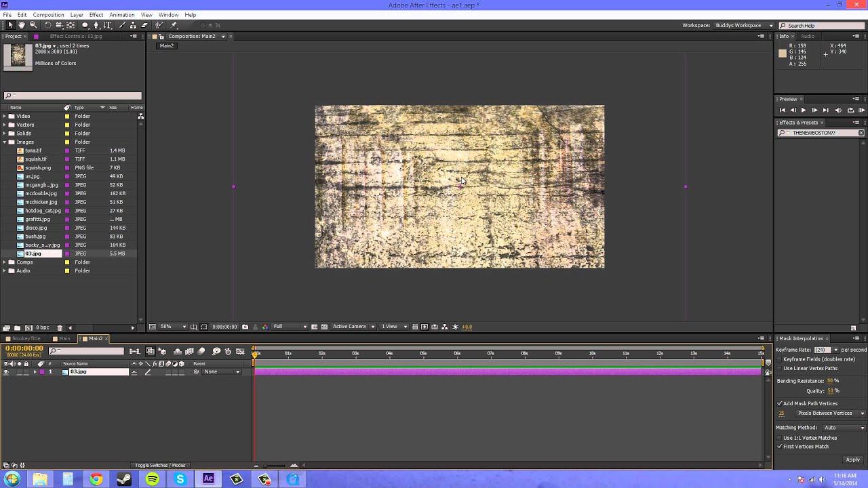Open the Animation menu

point(122,15)
